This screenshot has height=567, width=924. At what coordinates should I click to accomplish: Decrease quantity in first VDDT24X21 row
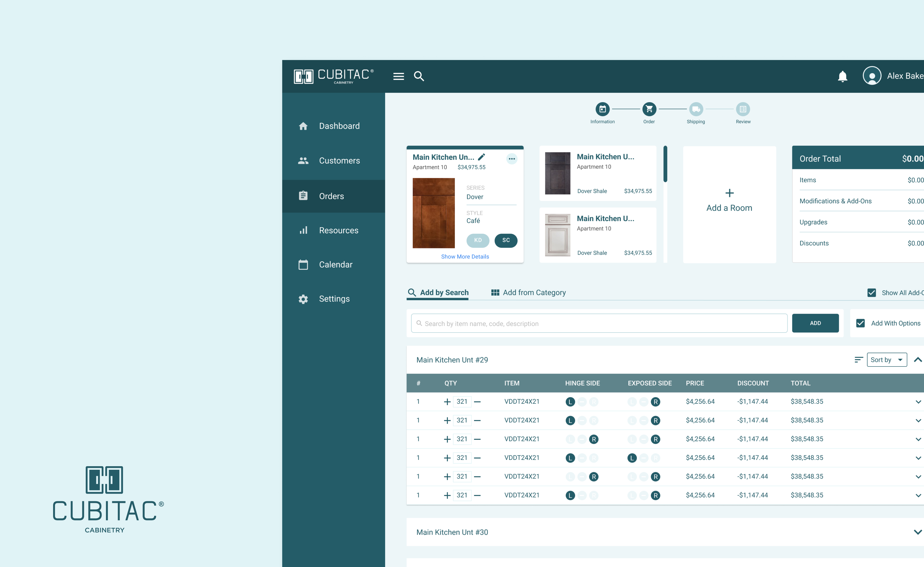(477, 402)
